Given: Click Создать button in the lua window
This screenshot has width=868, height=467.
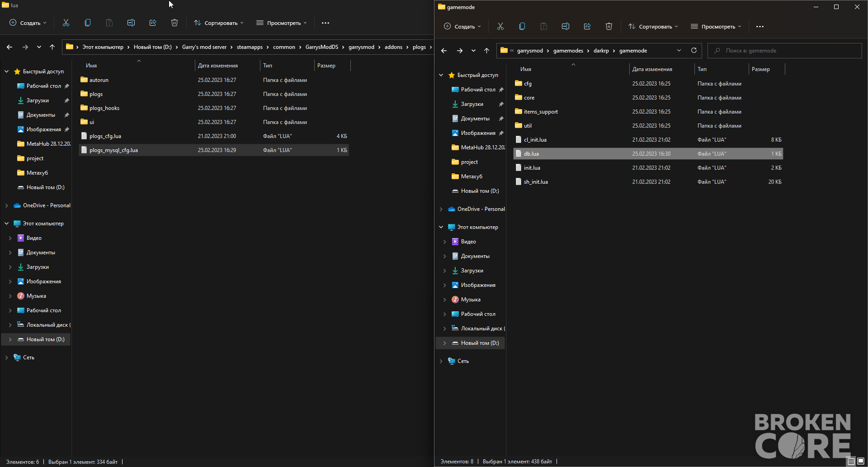Looking at the screenshot, I should (x=28, y=23).
